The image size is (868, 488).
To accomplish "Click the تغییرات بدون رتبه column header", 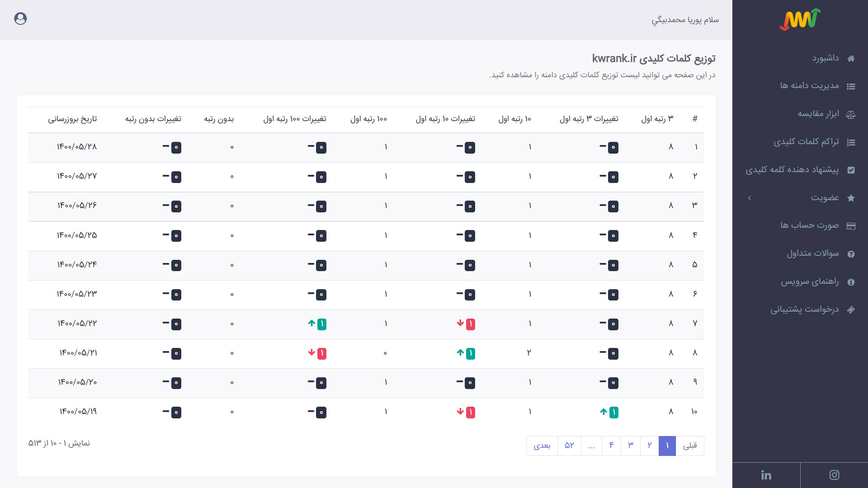I will point(153,119).
